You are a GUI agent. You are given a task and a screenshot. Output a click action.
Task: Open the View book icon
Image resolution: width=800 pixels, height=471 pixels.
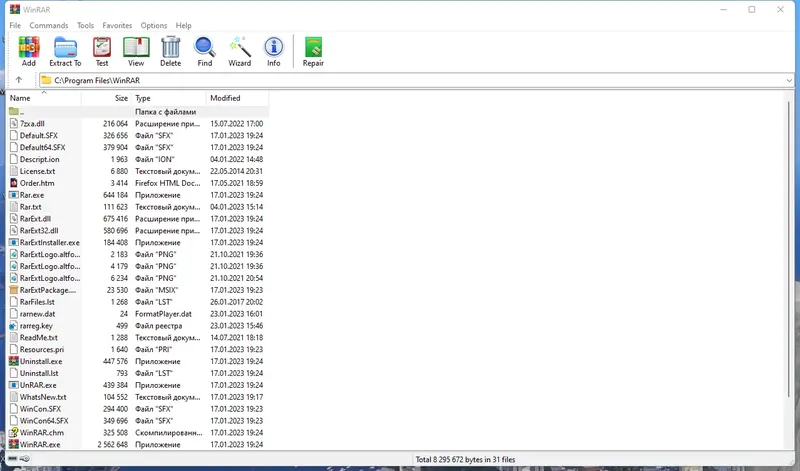136,47
